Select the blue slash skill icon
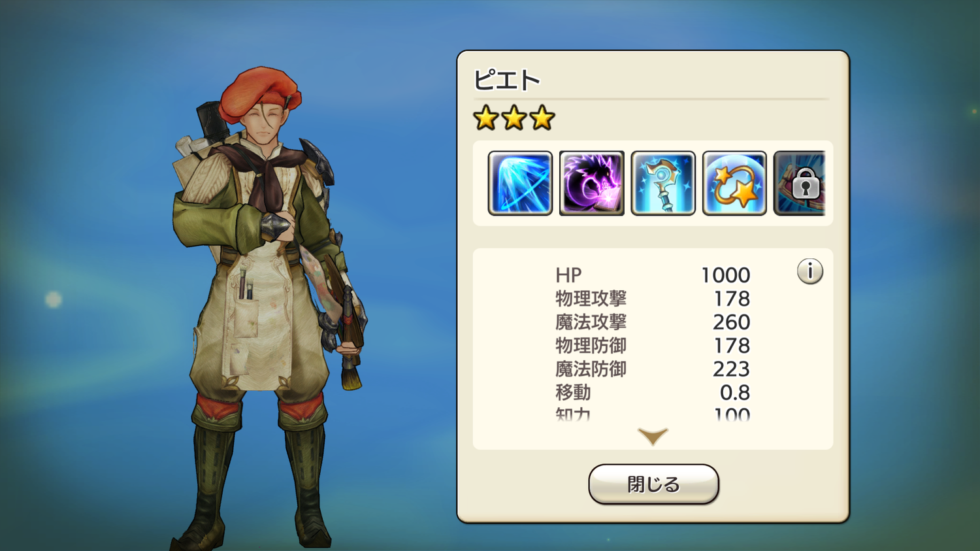Image resolution: width=980 pixels, height=551 pixels. tap(520, 183)
